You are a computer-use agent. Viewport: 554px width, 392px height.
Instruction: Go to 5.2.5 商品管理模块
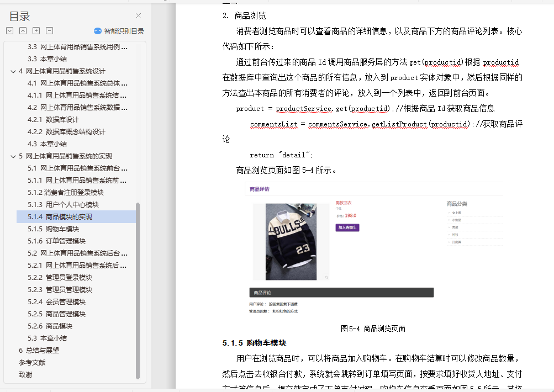[56, 314]
